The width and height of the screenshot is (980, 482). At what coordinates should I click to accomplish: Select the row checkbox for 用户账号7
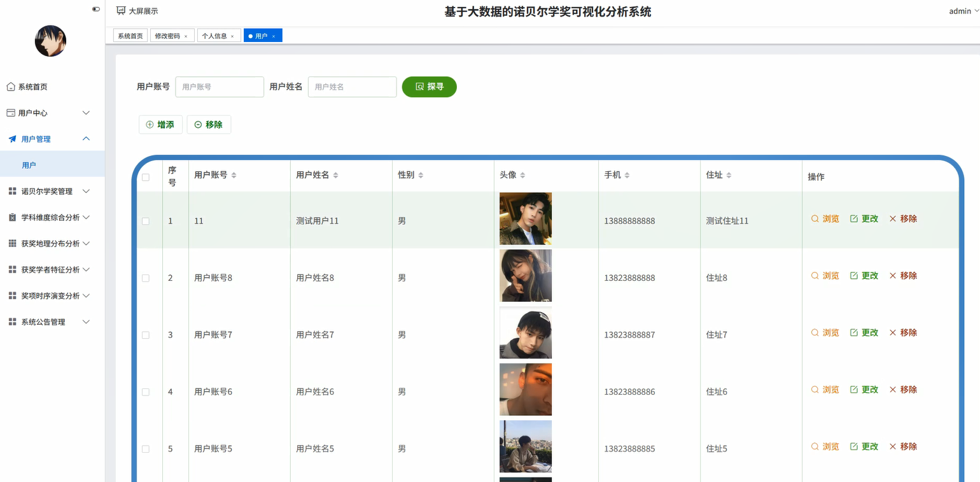click(146, 335)
